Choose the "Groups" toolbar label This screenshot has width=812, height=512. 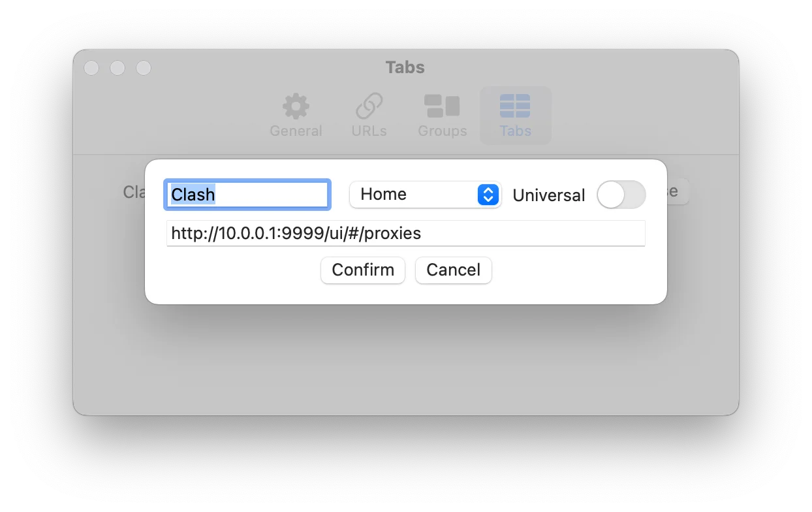pyautogui.click(x=442, y=131)
